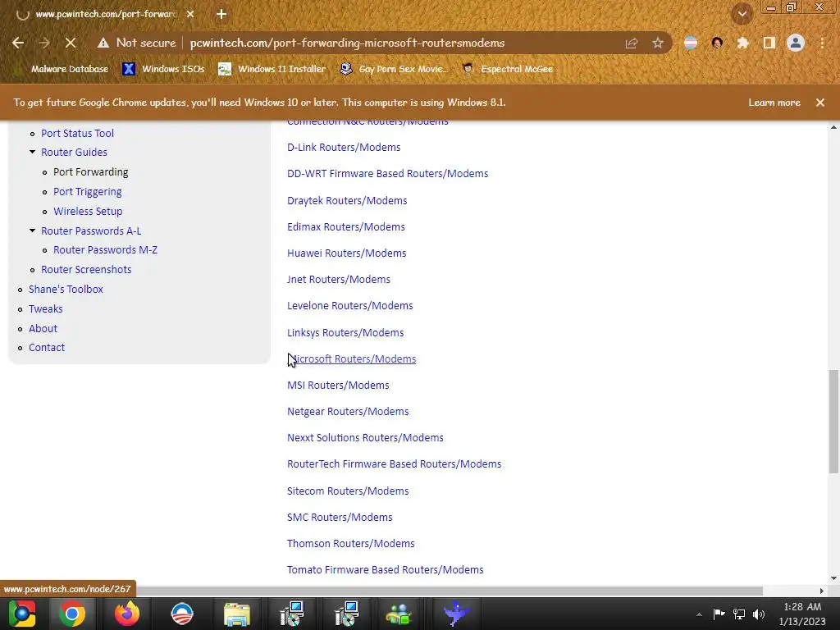Open Sitecom Routers/Modems link
Screen dimensions: 840x630
pyautogui.click(x=348, y=491)
